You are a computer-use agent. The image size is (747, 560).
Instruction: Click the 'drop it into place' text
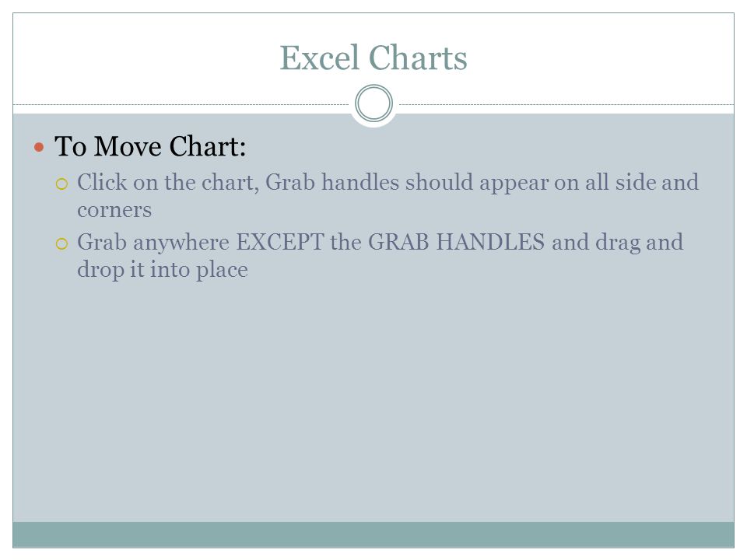[x=163, y=270]
